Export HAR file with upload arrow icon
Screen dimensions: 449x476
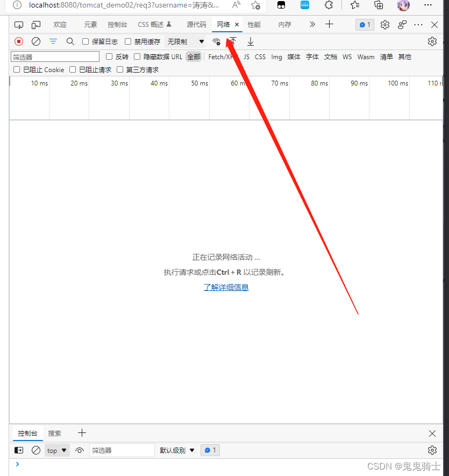tap(232, 41)
